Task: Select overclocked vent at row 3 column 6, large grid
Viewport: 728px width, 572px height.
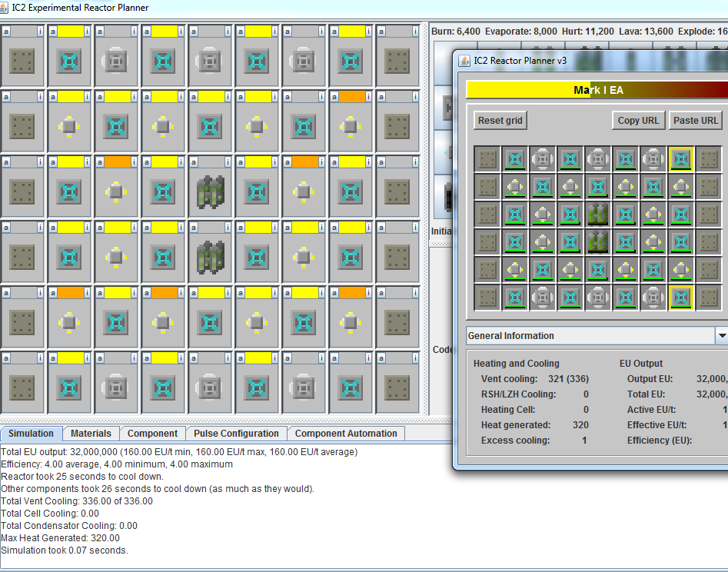Action: click(x=257, y=191)
